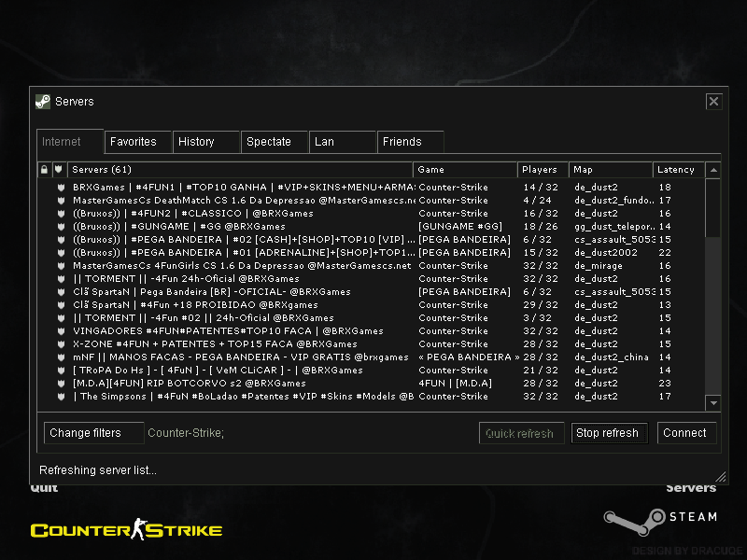
Task: Click the Connect button
Action: (686, 433)
